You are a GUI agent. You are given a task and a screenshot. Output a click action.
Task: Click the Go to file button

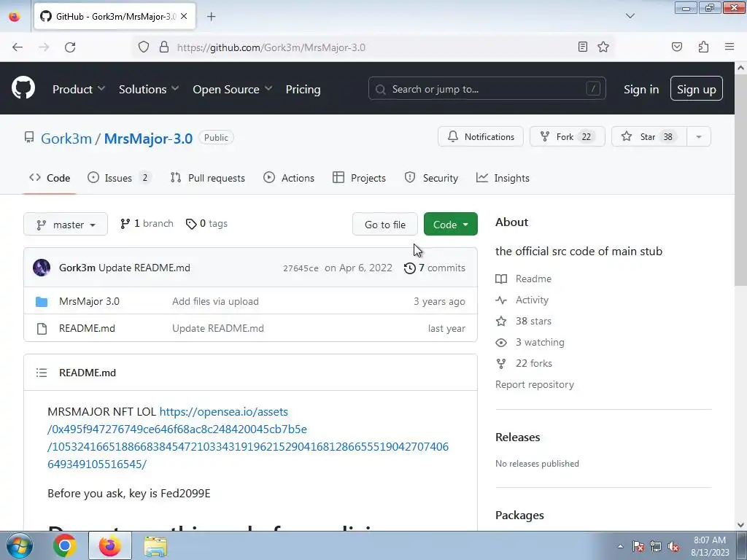point(385,225)
